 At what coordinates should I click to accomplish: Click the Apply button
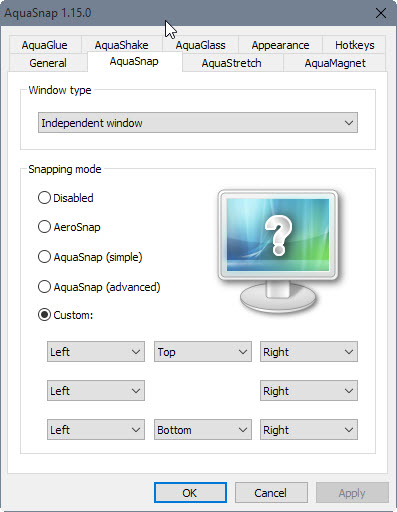[352, 493]
